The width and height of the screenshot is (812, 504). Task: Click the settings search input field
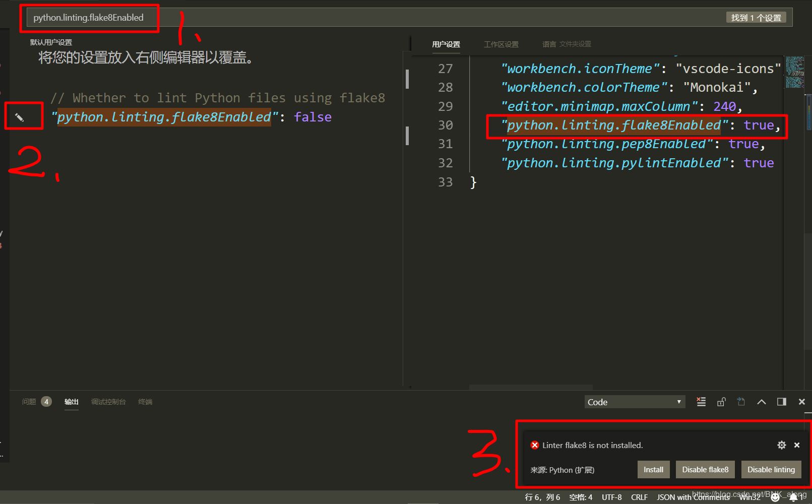point(409,18)
